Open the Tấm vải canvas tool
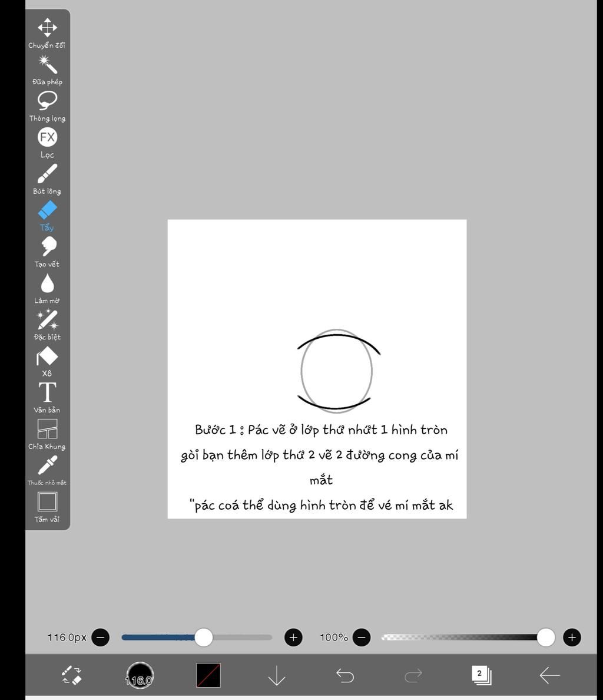 tap(47, 507)
